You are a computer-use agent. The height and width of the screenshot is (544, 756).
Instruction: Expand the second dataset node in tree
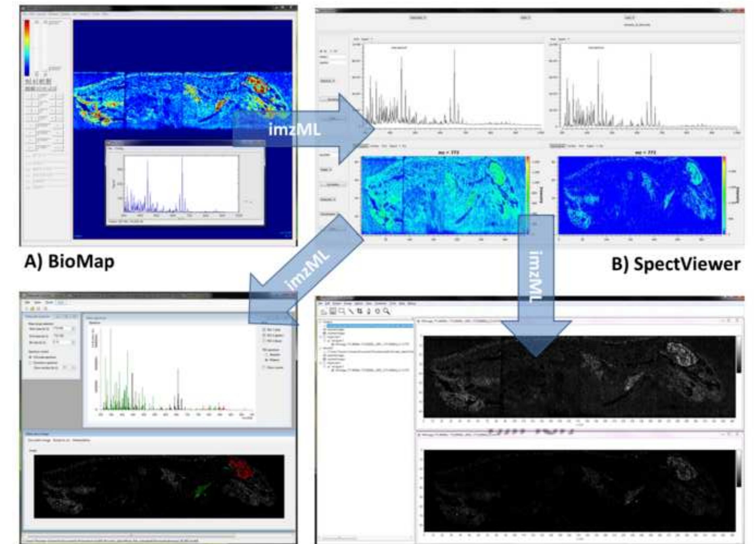pos(320,348)
